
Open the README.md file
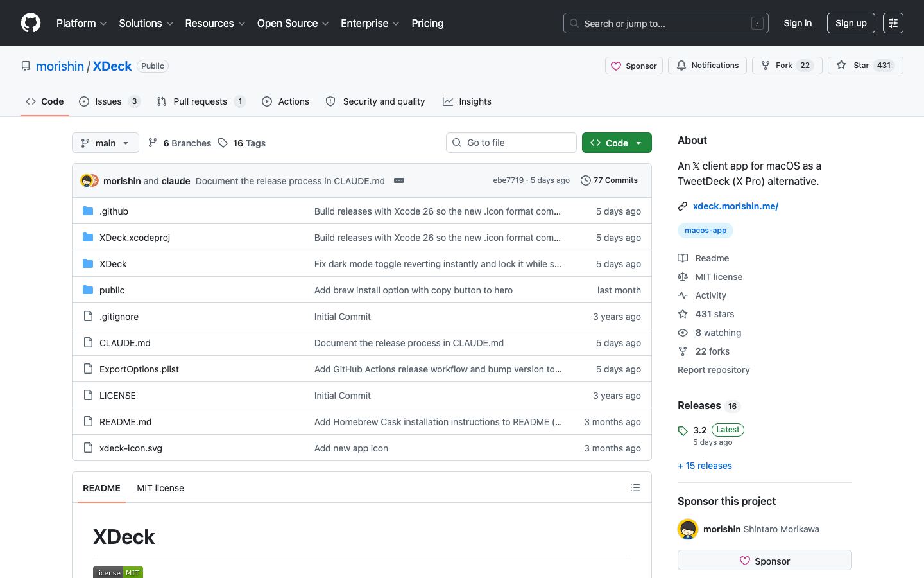click(125, 422)
